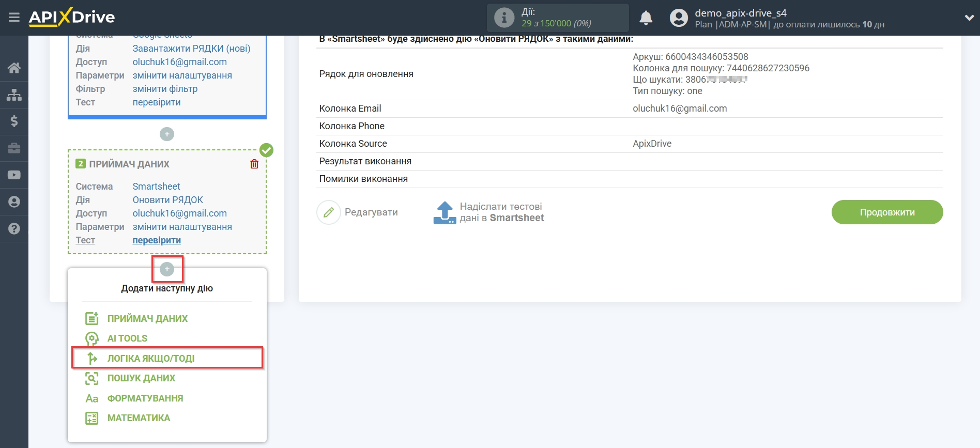Click the Редагувати pencil icon
The image size is (980, 448).
(x=329, y=212)
